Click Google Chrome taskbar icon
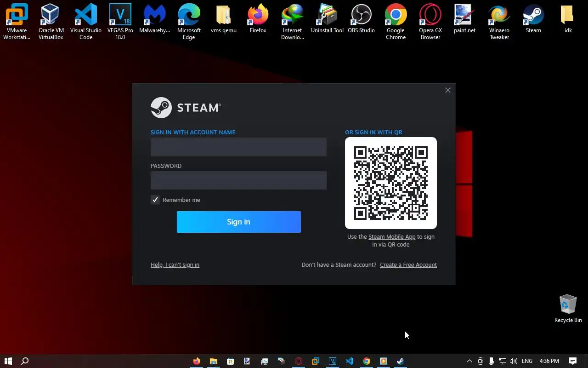Viewport: 588px width, 368px height. [367, 361]
